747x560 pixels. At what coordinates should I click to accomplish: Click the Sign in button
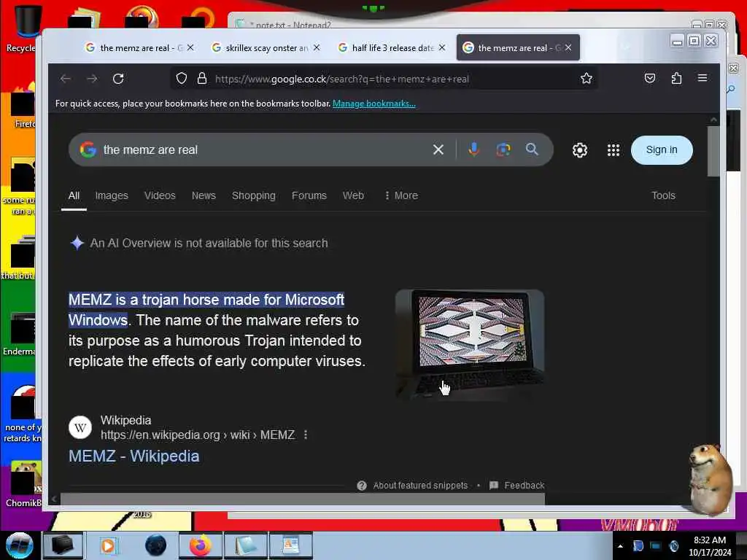click(661, 150)
